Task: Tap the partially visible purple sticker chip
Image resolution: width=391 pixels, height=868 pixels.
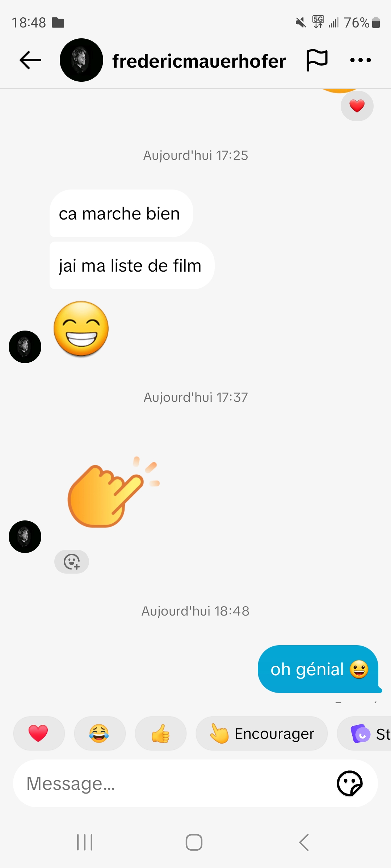Action: (364, 733)
